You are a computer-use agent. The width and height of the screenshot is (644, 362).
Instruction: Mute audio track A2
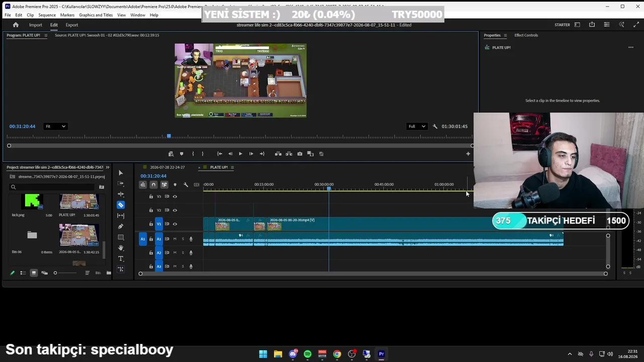(x=175, y=252)
